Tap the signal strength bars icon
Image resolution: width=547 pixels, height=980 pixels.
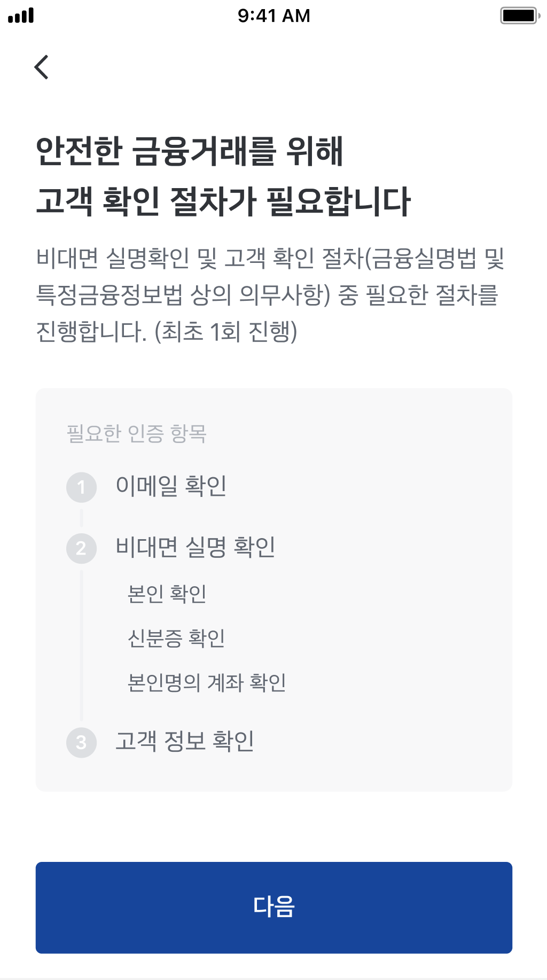click(21, 16)
